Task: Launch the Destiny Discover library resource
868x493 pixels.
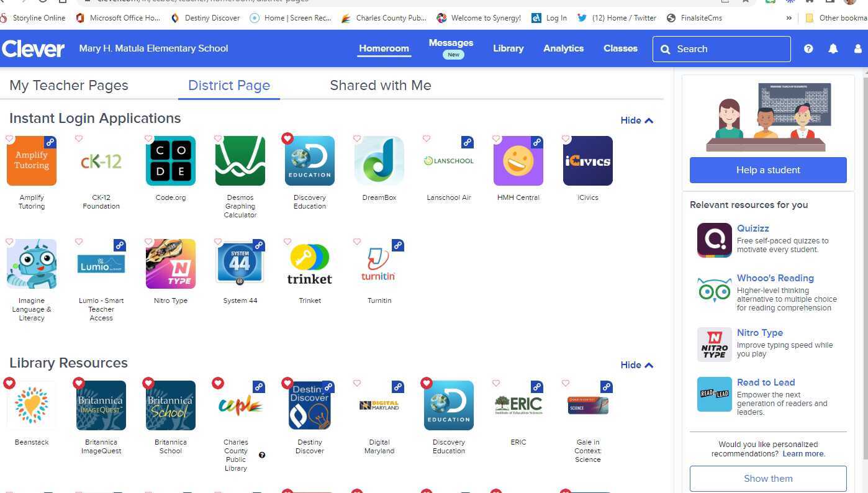Action: [310, 405]
